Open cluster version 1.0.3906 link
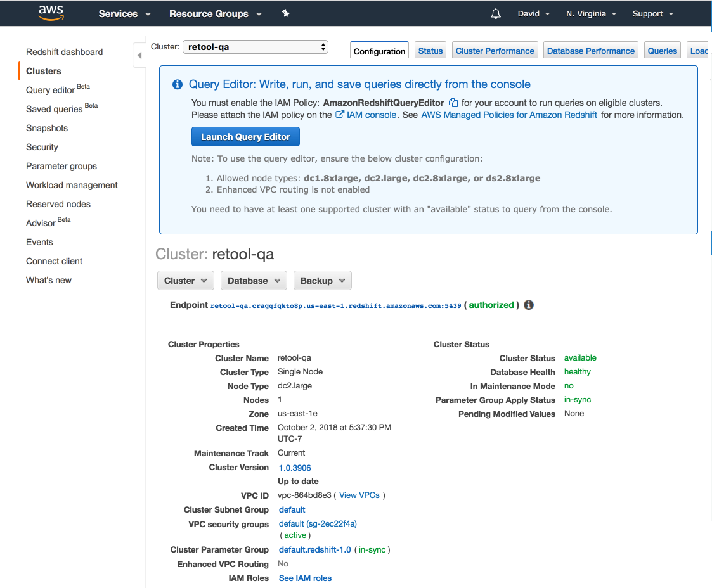The width and height of the screenshot is (712, 588). 295,468
